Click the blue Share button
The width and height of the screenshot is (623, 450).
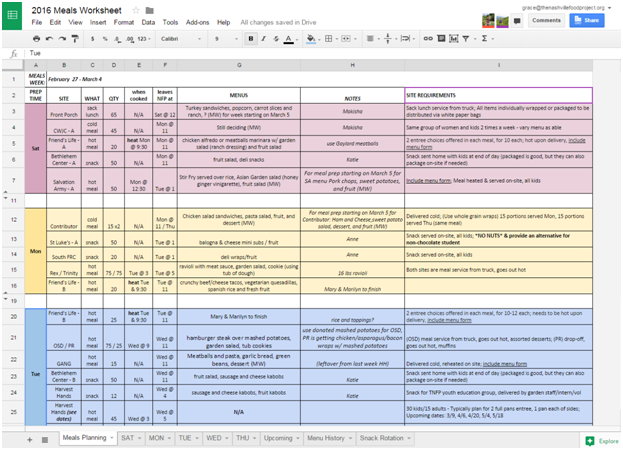click(587, 20)
